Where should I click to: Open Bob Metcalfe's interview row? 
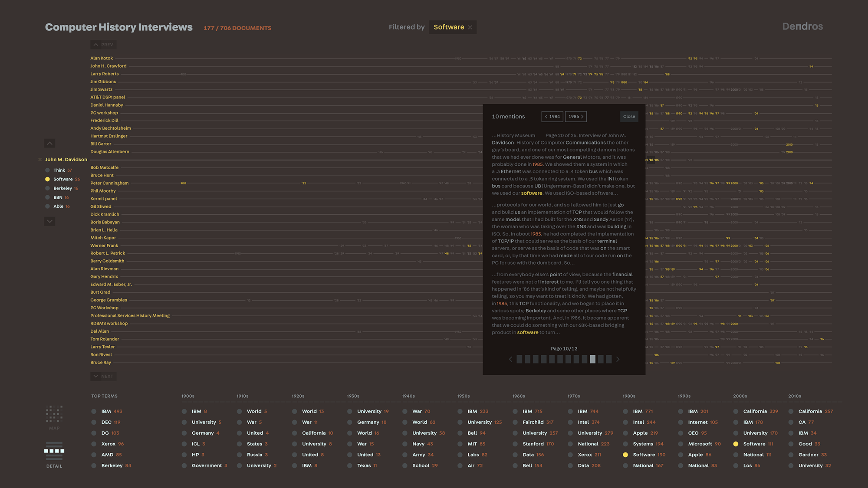coord(104,167)
